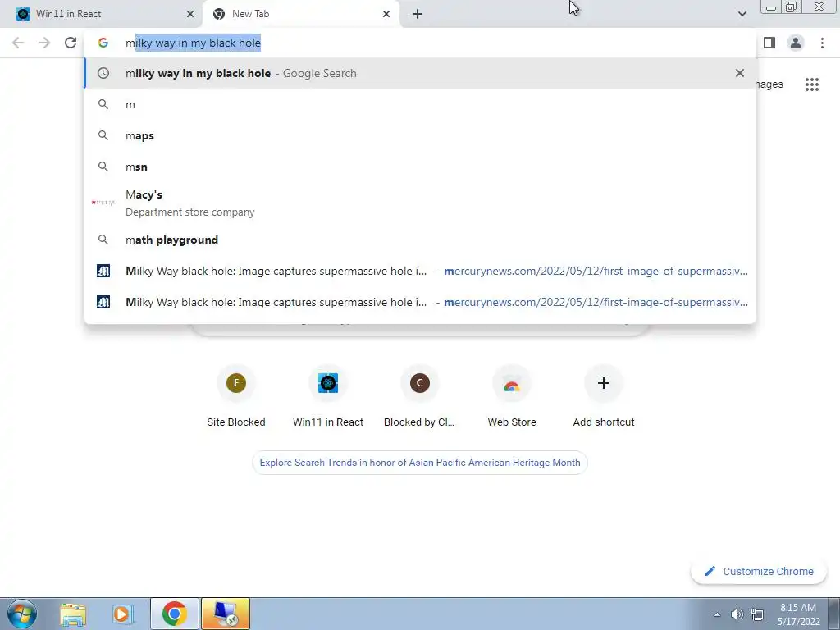Click the magnifier icon beside maps
This screenshot has height=630, width=840.
[x=103, y=135]
